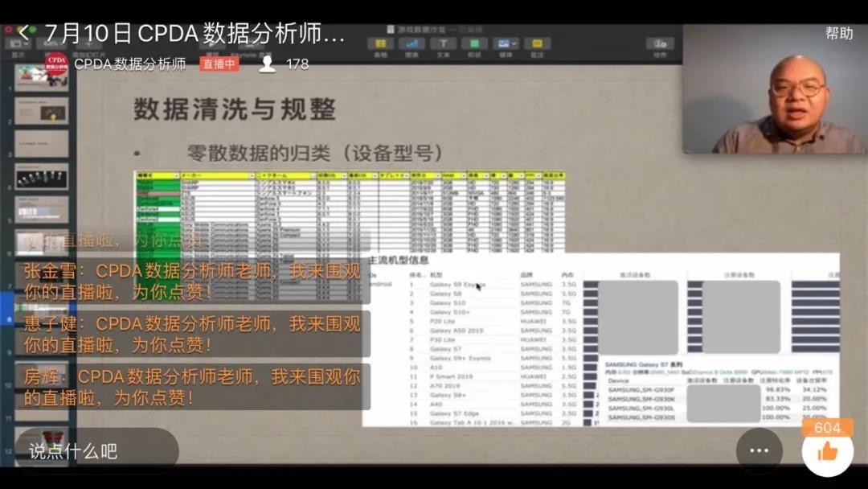868x489 pixels.
Task: Click the viewer count number 178
Action: [x=297, y=64]
